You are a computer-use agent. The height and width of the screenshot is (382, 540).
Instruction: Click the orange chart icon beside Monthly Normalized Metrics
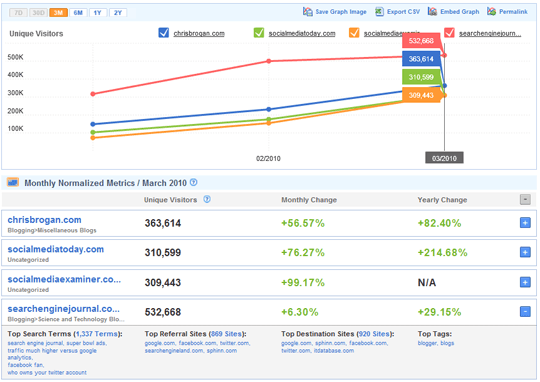(13, 182)
